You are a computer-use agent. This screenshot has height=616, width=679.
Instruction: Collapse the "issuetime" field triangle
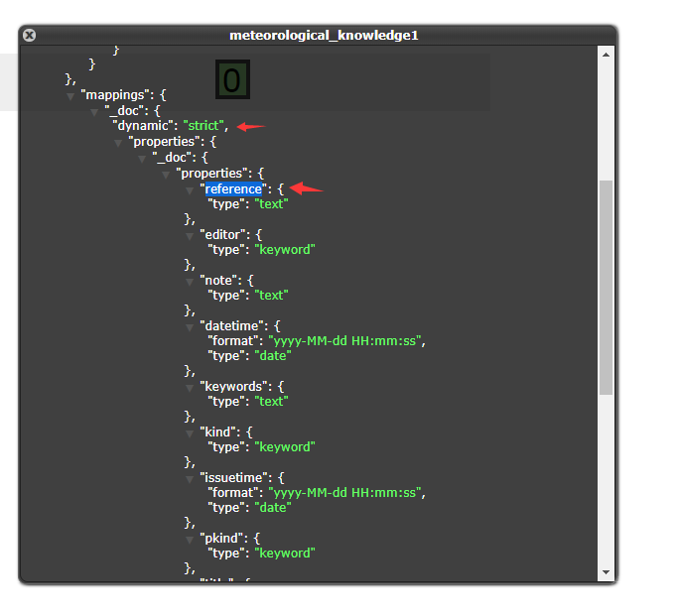(190, 478)
